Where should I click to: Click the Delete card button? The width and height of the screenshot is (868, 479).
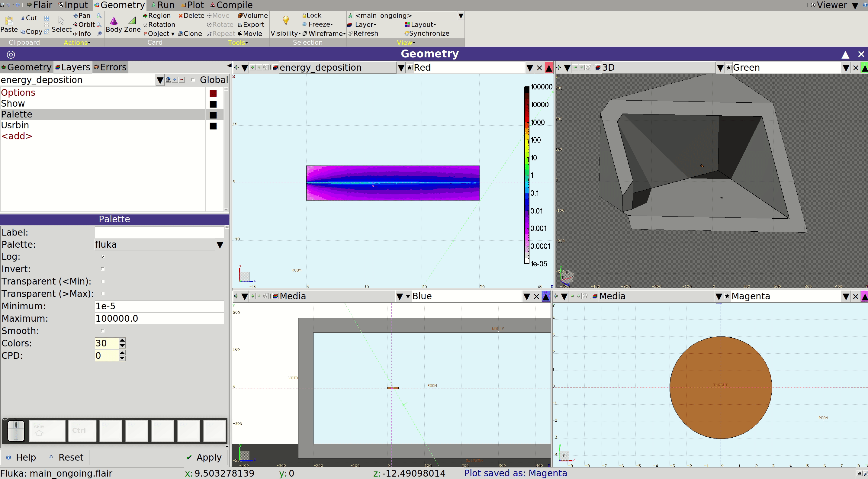point(191,15)
